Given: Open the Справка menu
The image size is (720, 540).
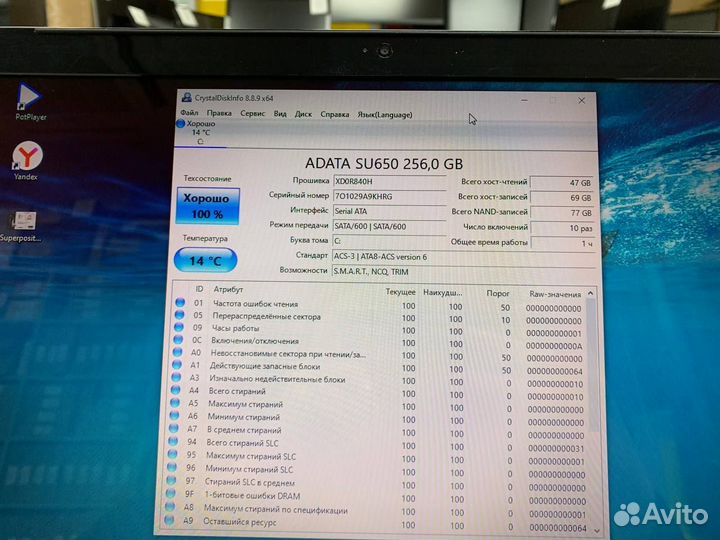Looking at the screenshot, I should 335,115.
